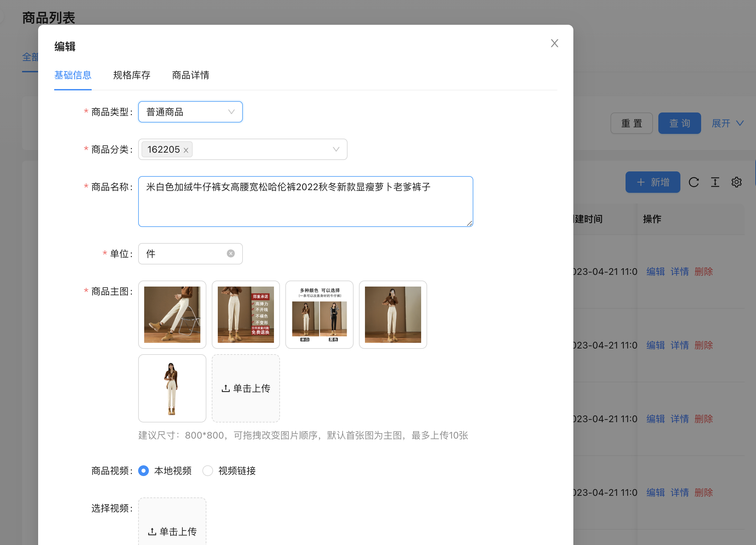Expand the 商品分类 dropdown arrow
The width and height of the screenshot is (756, 545).
(336, 149)
